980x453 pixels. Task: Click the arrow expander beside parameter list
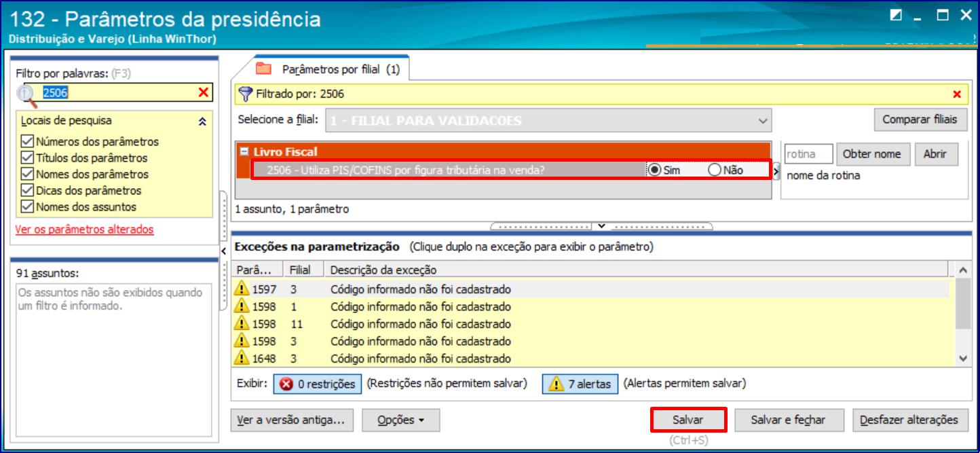[x=776, y=170]
